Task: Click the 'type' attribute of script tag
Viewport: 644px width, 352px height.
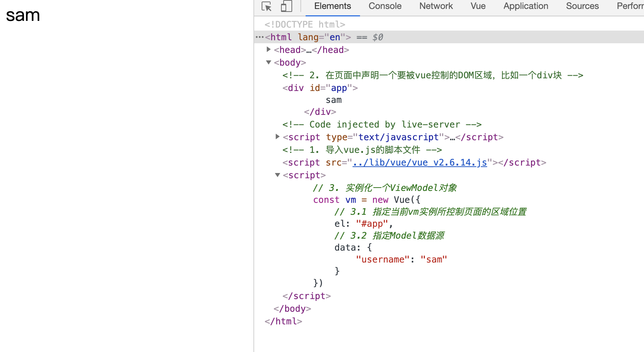Action: point(337,137)
